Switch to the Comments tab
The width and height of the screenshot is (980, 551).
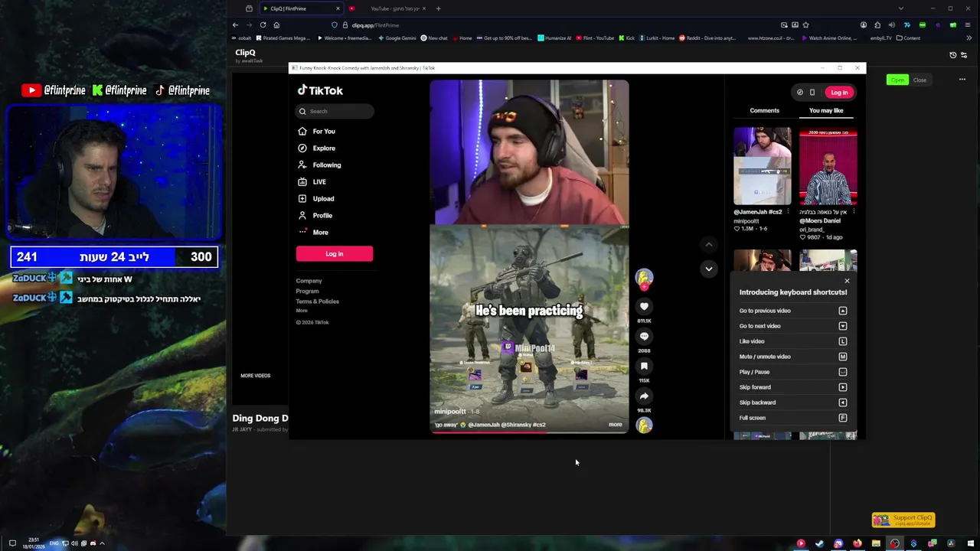tap(764, 110)
